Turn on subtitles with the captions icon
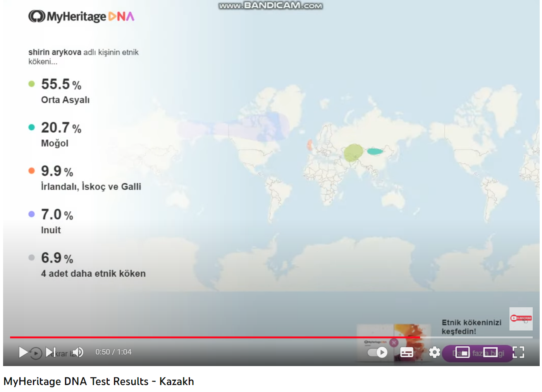The height and width of the screenshot is (392, 542). coord(406,352)
